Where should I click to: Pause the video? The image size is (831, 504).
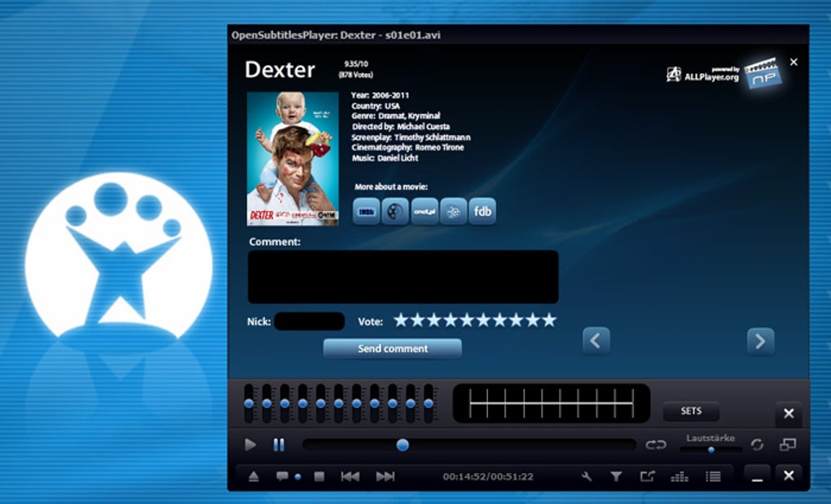click(x=279, y=445)
